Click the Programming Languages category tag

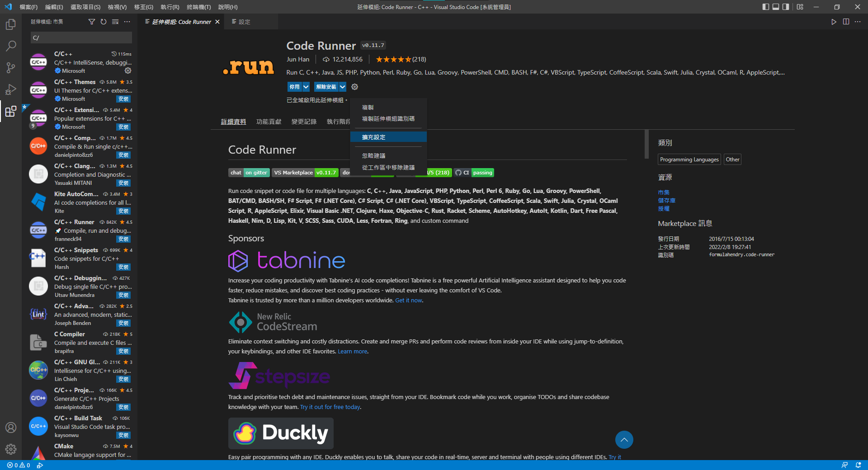(x=689, y=160)
